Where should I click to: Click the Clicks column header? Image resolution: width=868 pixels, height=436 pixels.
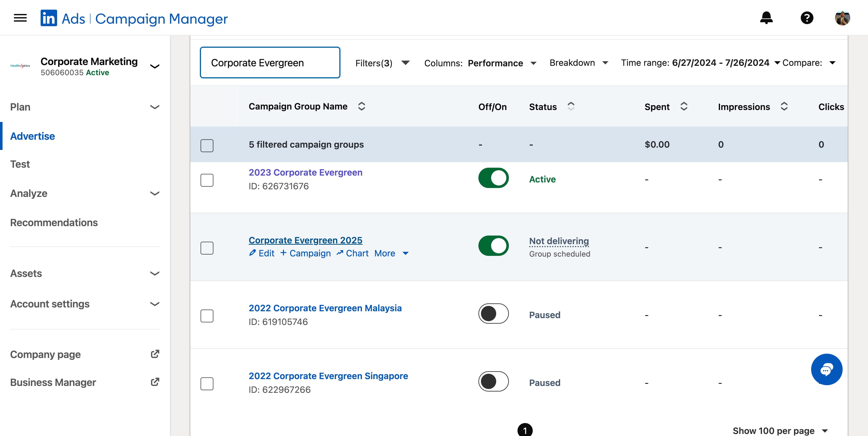point(831,107)
